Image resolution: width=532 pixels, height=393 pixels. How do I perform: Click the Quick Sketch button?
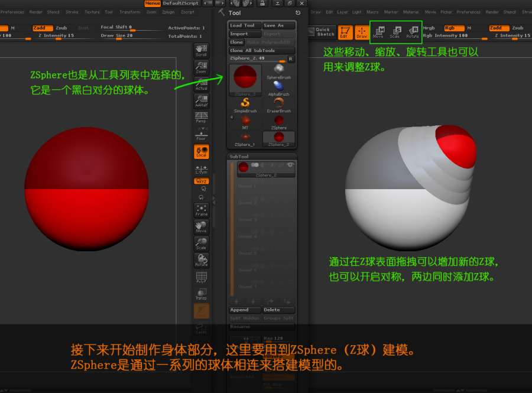322,32
